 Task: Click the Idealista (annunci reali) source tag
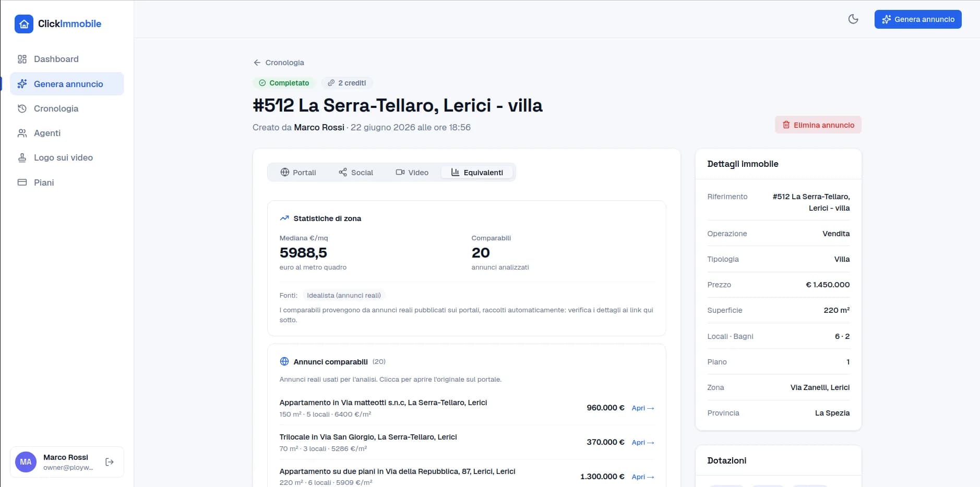[x=344, y=295]
